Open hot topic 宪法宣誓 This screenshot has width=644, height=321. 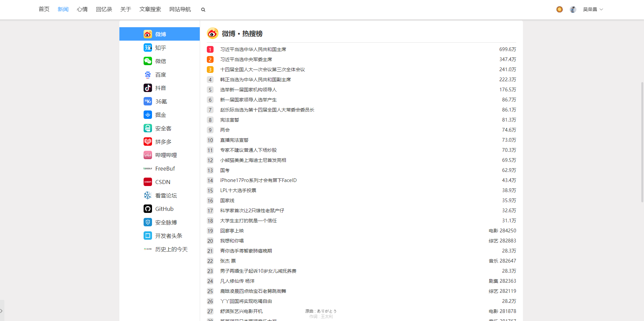230,120
